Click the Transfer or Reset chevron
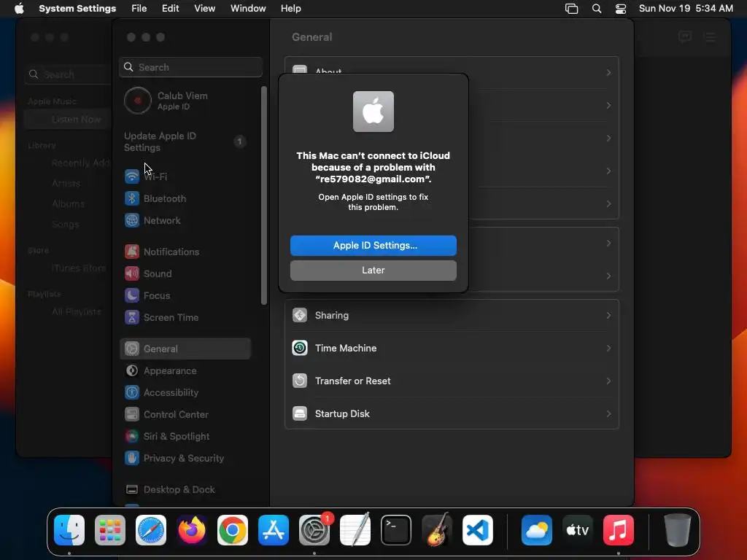The height and width of the screenshot is (560, 747). pos(608,381)
